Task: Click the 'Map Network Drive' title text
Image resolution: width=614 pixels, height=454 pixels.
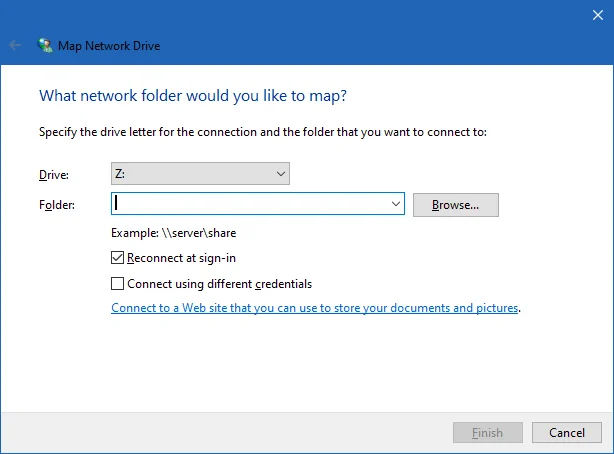Action: (110, 46)
